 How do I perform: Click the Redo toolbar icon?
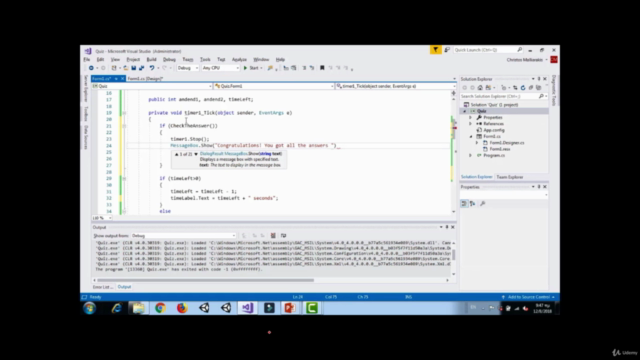coord(165,68)
